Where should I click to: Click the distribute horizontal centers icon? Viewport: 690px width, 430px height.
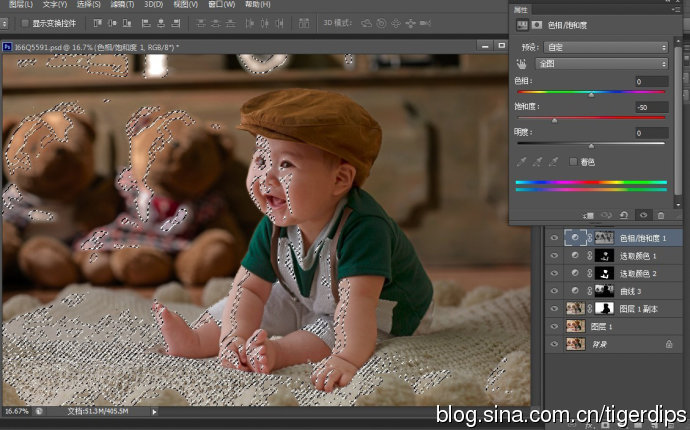click(x=264, y=23)
